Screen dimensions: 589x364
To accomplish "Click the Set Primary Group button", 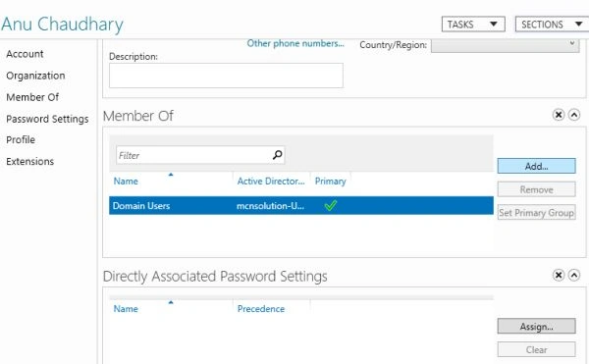I will (x=536, y=212).
